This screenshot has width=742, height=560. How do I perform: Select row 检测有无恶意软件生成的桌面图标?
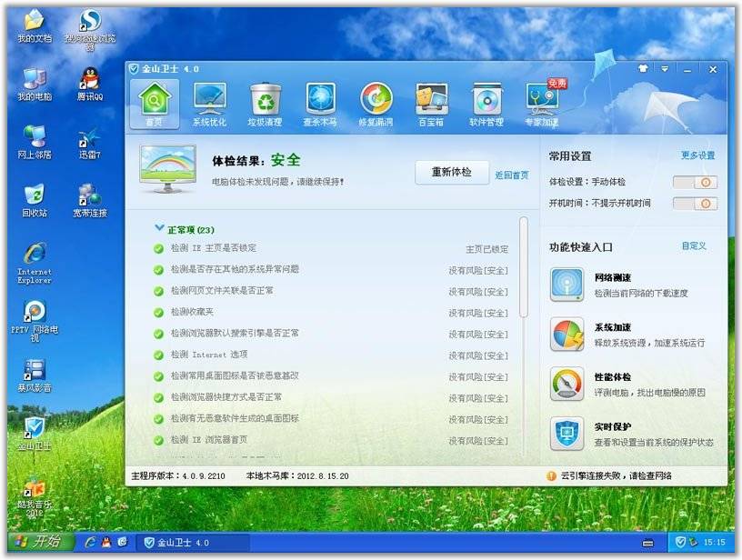coord(330,418)
